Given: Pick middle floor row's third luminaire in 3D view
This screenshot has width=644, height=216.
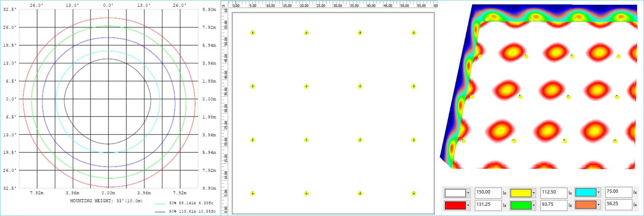Looking at the screenshot, I should (569, 97).
